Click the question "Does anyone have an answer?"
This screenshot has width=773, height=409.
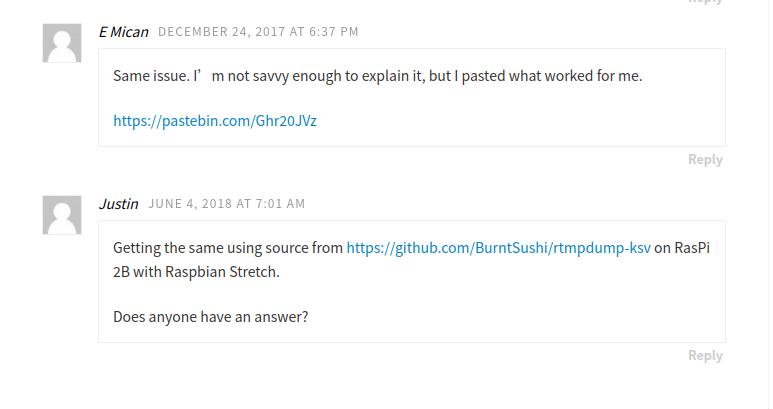(x=210, y=318)
